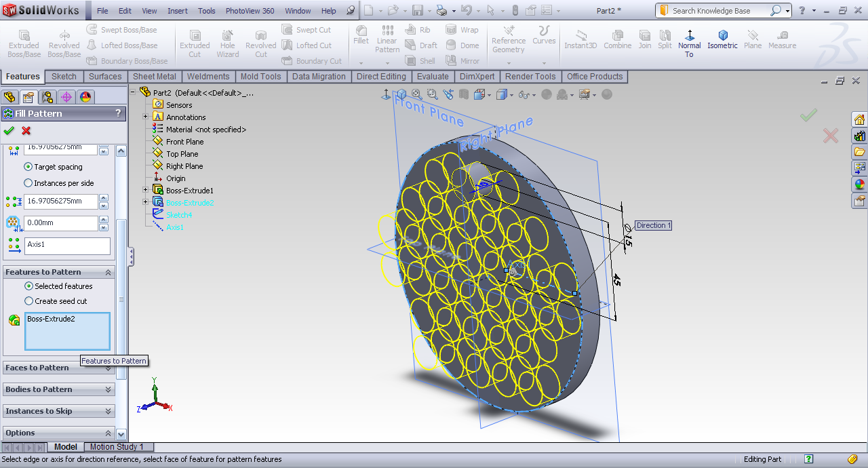Open the DimXpertManager tab icon
This screenshot has width=868, height=468.
[x=66, y=97]
